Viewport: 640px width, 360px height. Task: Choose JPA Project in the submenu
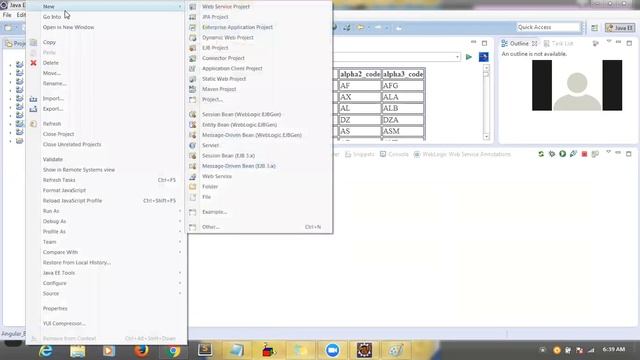pos(215,17)
